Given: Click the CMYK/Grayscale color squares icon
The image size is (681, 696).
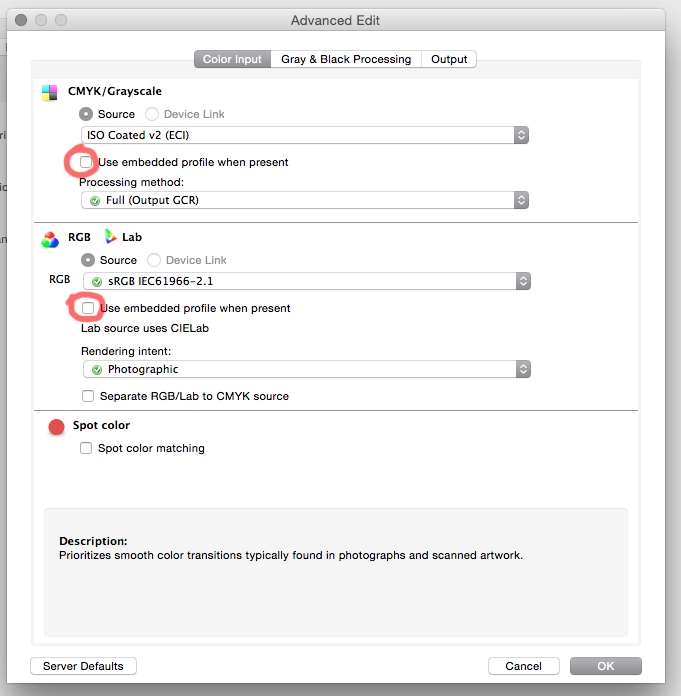Looking at the screenshot, I should [49, 93].
